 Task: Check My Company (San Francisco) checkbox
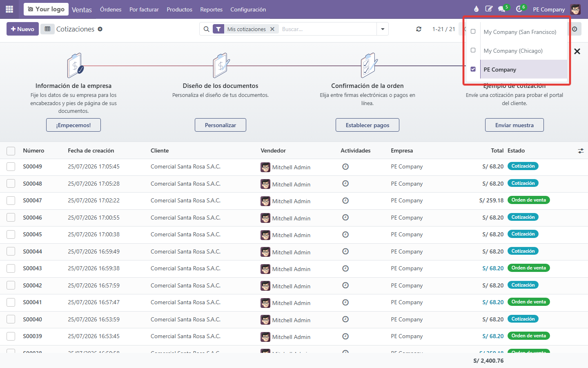(x=473, y=31)
